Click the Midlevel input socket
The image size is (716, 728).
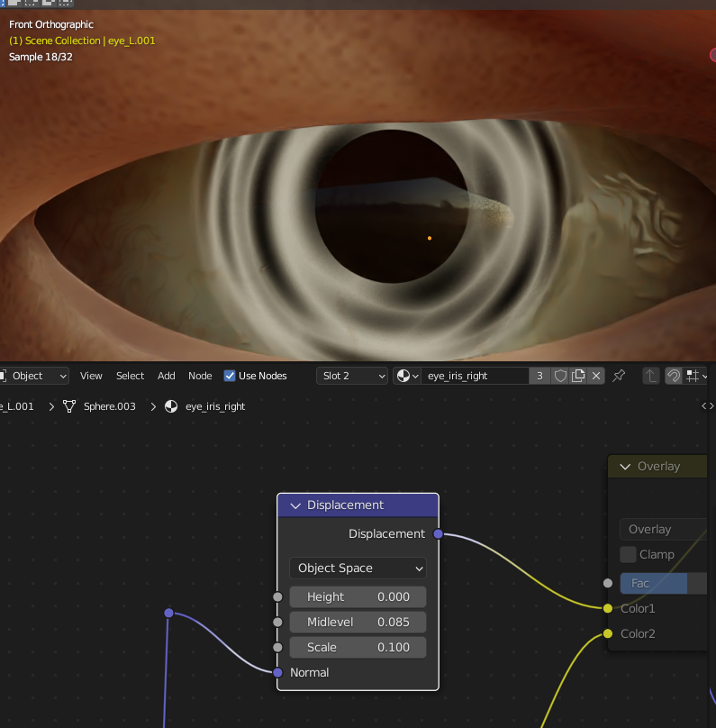point(277,623)
